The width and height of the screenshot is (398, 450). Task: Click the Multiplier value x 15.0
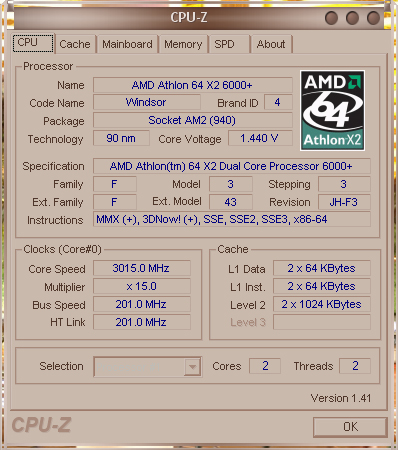(142, 286)
